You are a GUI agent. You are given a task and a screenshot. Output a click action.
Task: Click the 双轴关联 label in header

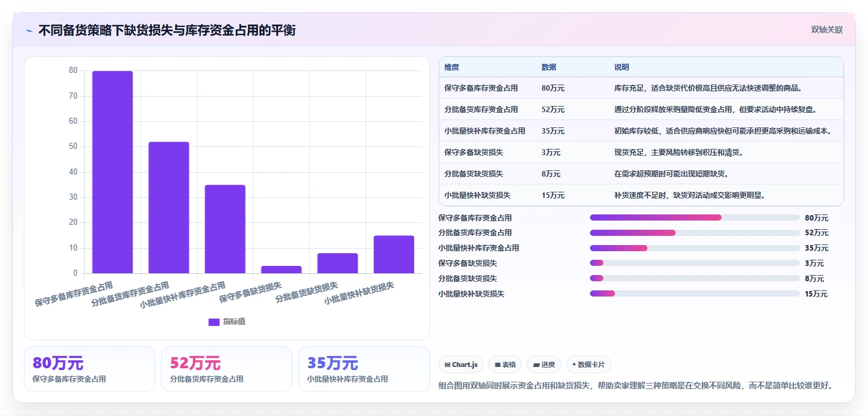click(827, 30)
